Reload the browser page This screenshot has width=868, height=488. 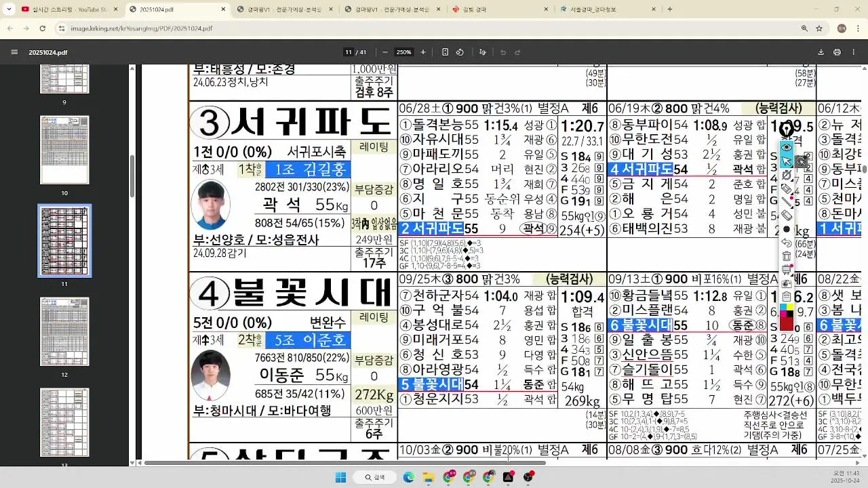(42, 28)
